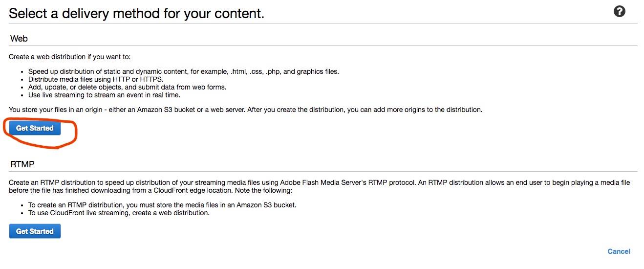Click the 'Create a web distribution if you want to' text

pyautogui.click(x=70, y=57)
